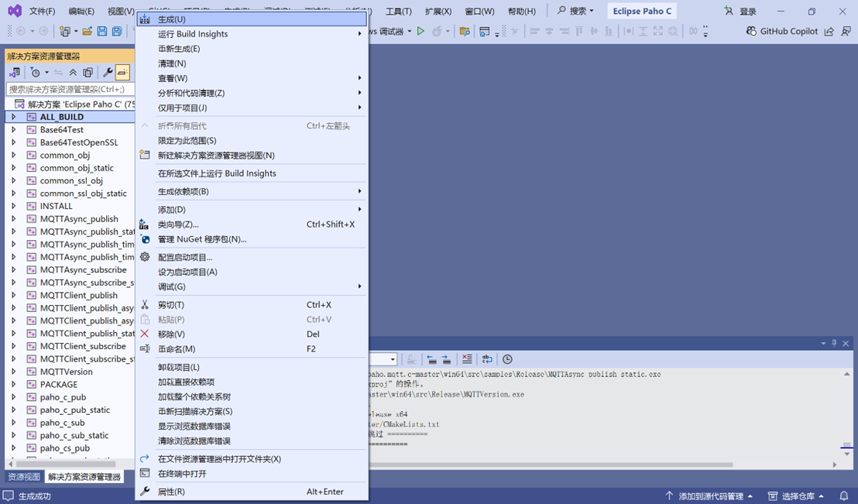Select the PACKAGE project
The height and width of the screenshot is (504, 858).
click(x=59, y=384)
